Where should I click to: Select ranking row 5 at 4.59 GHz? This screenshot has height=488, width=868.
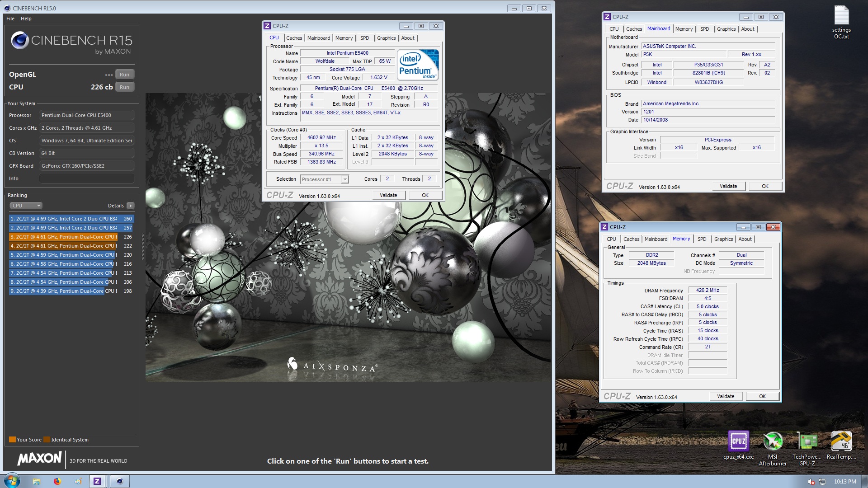[71, 255]
